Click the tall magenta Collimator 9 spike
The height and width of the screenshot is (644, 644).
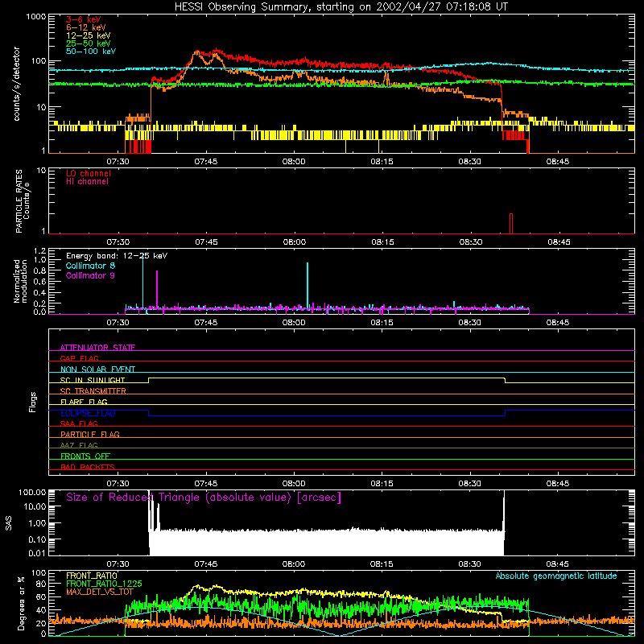click(157, 289)
